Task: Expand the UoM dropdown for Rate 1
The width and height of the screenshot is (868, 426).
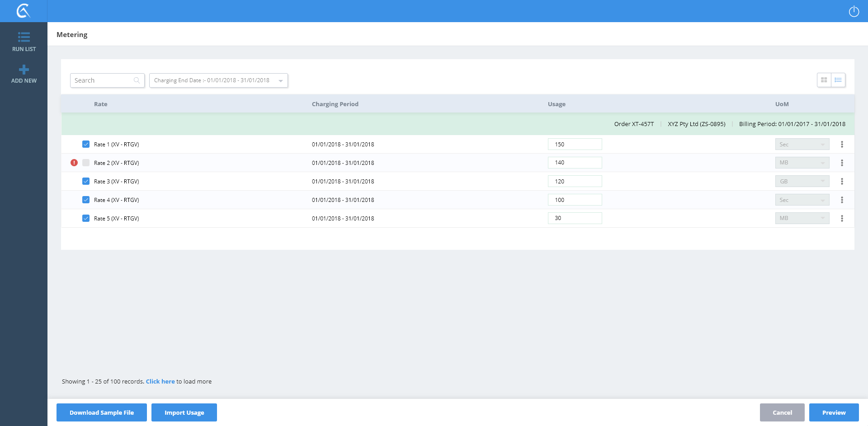Action: click(802, 145)
